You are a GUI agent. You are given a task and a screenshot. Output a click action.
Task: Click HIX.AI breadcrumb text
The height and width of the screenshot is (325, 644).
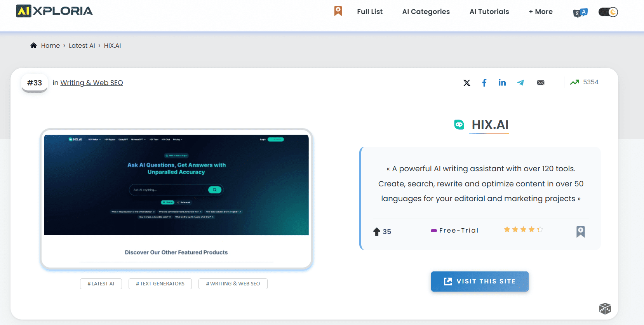coord(112,45)
